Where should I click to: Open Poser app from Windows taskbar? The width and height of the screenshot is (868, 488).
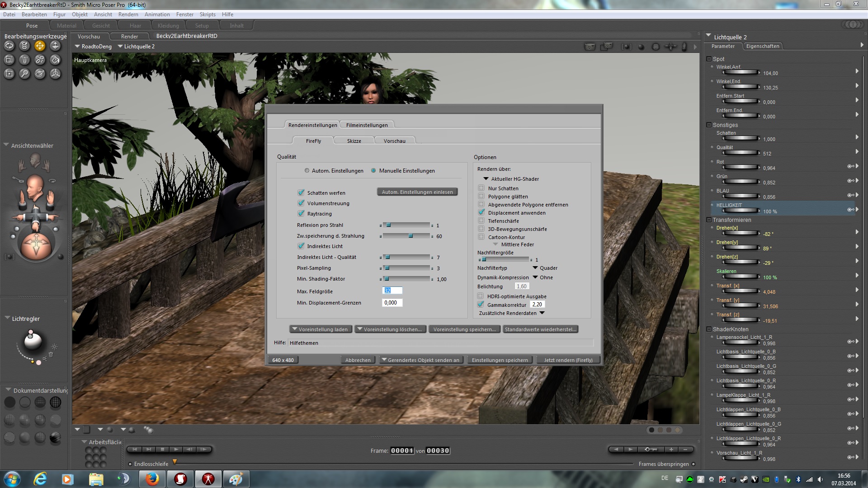click(x=208, y=479)
